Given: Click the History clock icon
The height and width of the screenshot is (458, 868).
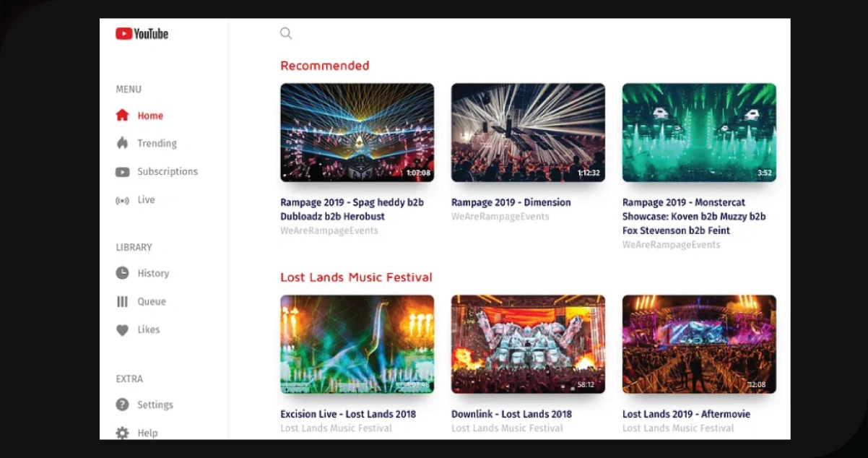Looking at the screenshot, I should 123,273.
